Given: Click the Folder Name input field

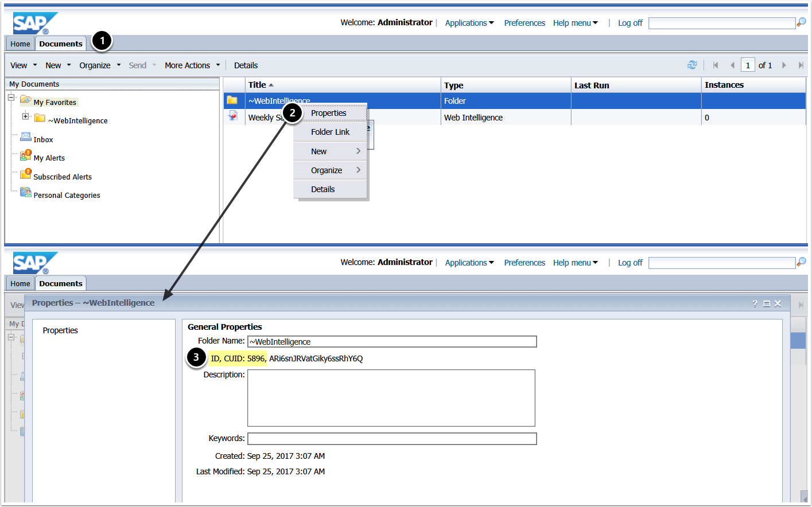Looking at the screenshot, I should (x=392, y=342).
